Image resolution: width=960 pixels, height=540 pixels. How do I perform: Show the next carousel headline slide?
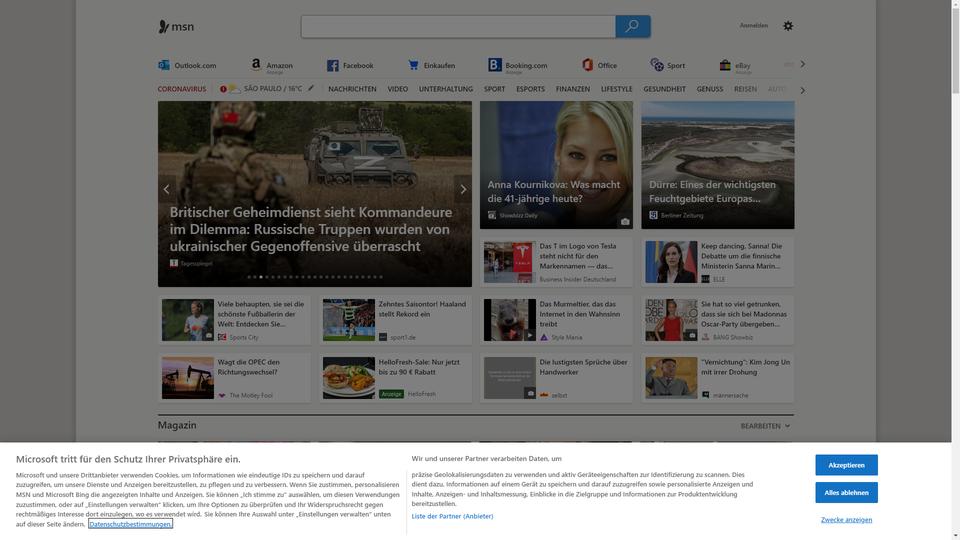pyautogui.click(x=463, y=189)
